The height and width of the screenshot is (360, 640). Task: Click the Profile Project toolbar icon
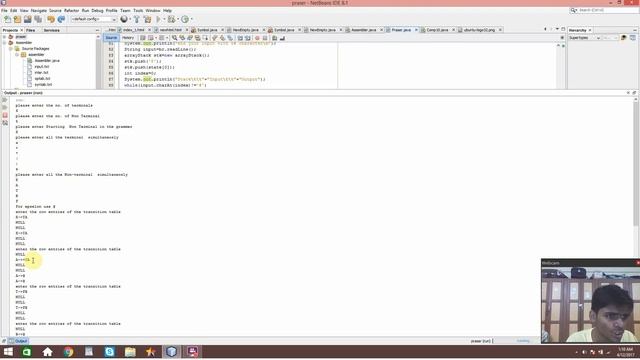185,19
